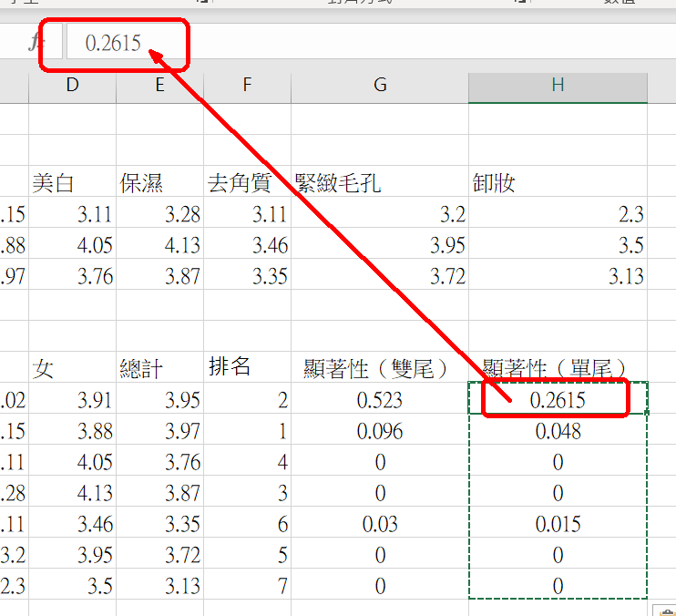Select the 緊緻毛孔 cell

coord(380,183)
